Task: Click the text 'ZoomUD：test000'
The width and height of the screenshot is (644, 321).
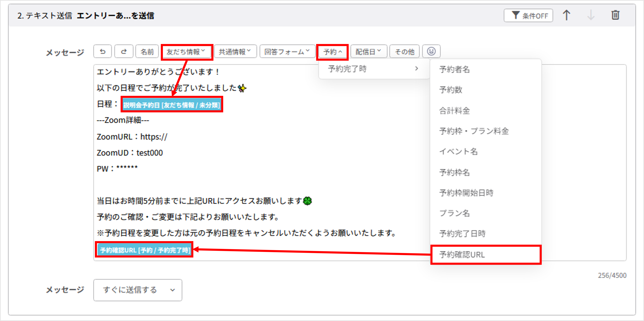Action: click(x=130, y=153)
